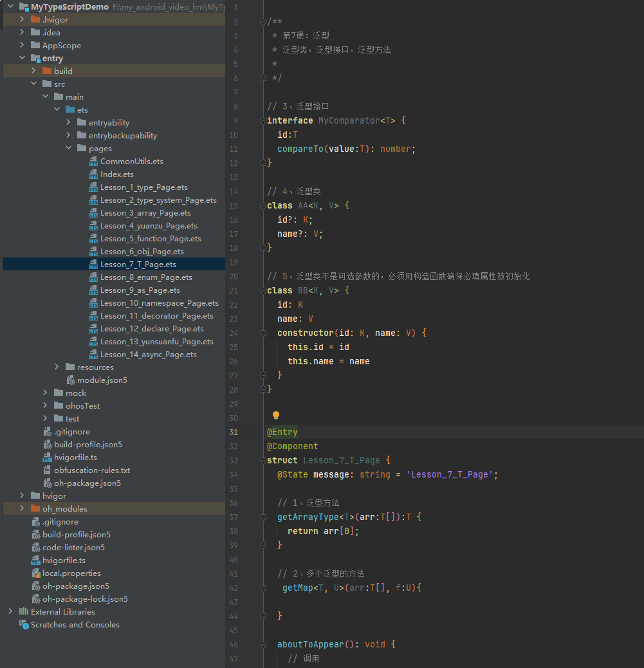644x668 pixels.
Task: Collapse the pages folder
Action: pyautogui.click(x=69, y=148)
